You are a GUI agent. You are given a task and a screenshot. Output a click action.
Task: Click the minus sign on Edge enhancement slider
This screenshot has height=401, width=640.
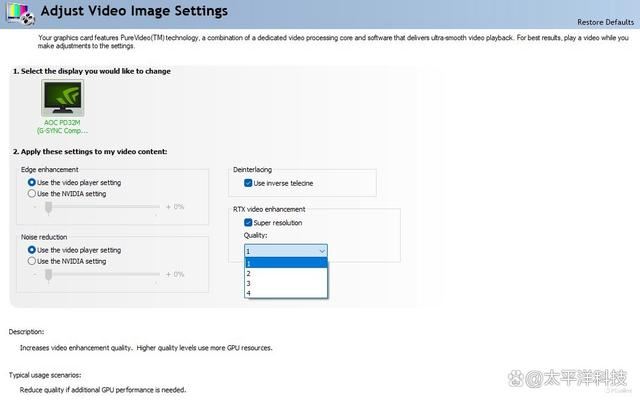(37, 206)
